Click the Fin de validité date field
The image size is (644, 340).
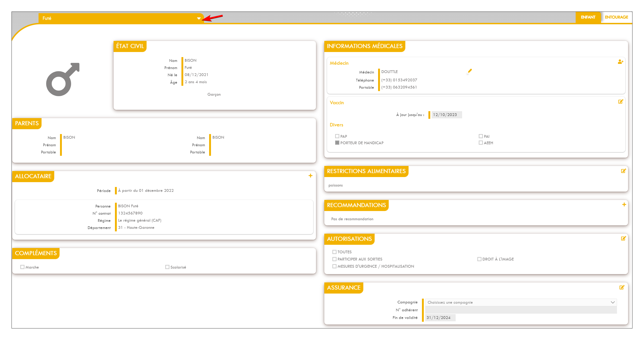[x=440, y=318]
